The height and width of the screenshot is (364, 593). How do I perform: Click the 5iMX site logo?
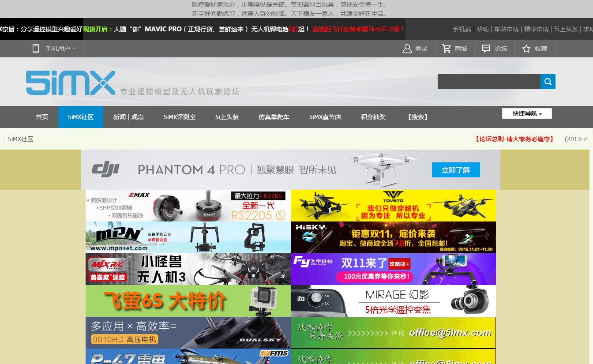tap(71, 83)
